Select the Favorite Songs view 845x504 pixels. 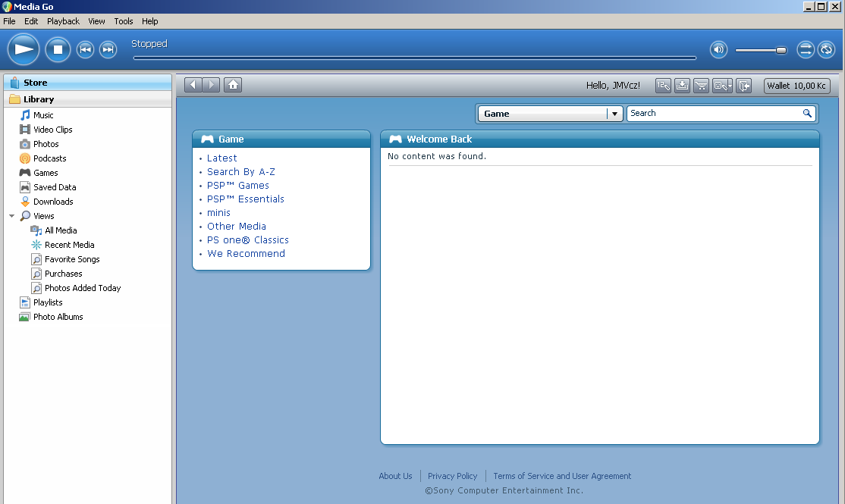(71, 259)
